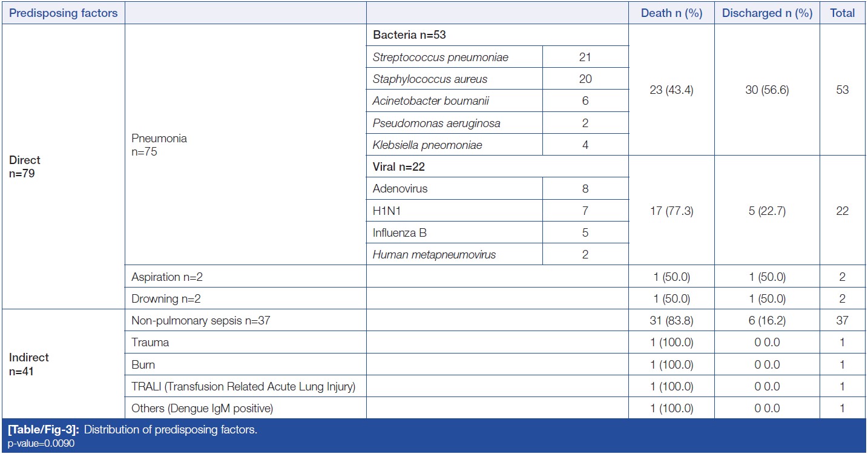Click the Staphylococcus aureus cell
The height and width of the screenshot is (454, 868).
(x=430, y=79)
